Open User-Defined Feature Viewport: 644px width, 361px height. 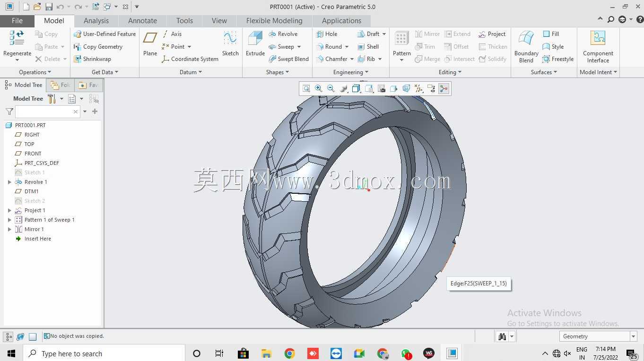tap(104, 34)
